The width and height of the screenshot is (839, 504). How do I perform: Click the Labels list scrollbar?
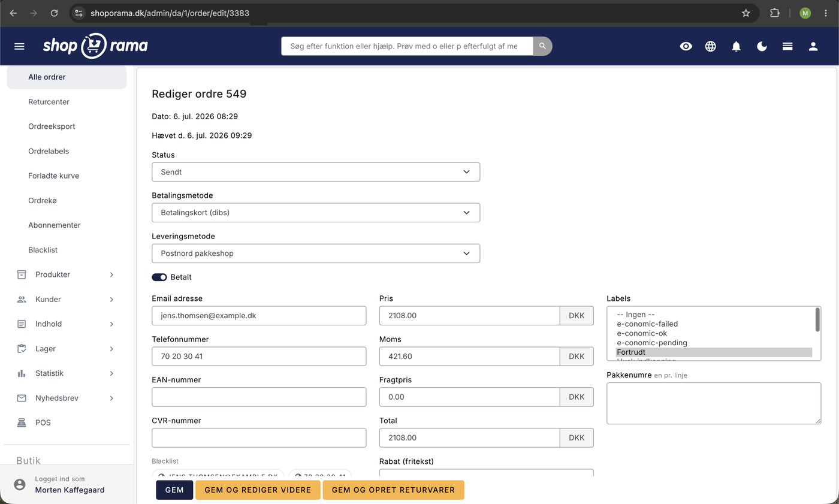point(817,319)
